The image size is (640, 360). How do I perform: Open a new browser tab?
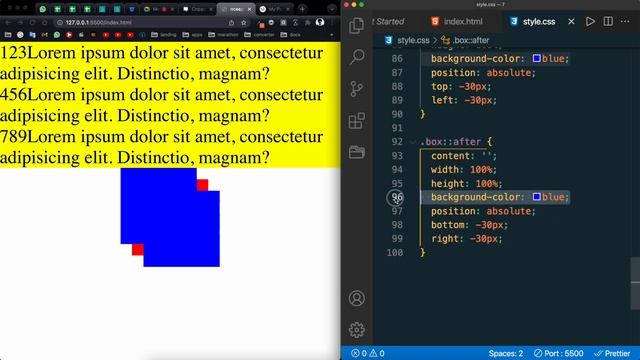(x=302, y=9)
